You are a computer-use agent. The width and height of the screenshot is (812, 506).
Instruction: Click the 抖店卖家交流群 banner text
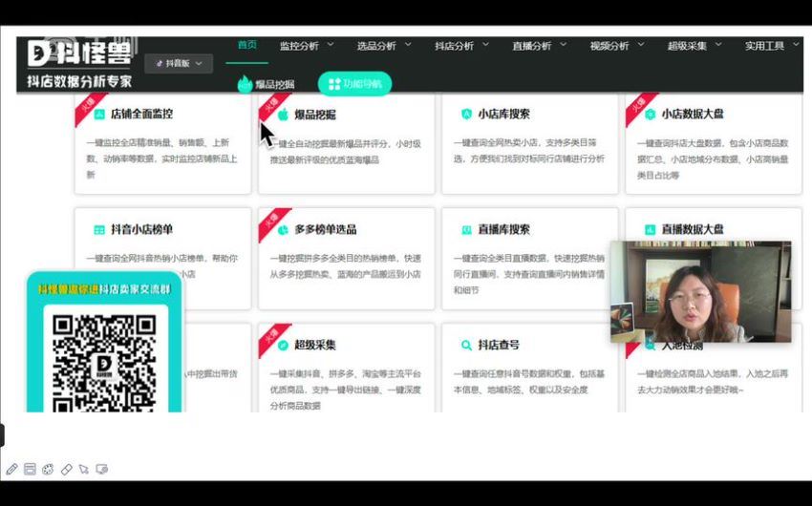(x=135, y=289)
